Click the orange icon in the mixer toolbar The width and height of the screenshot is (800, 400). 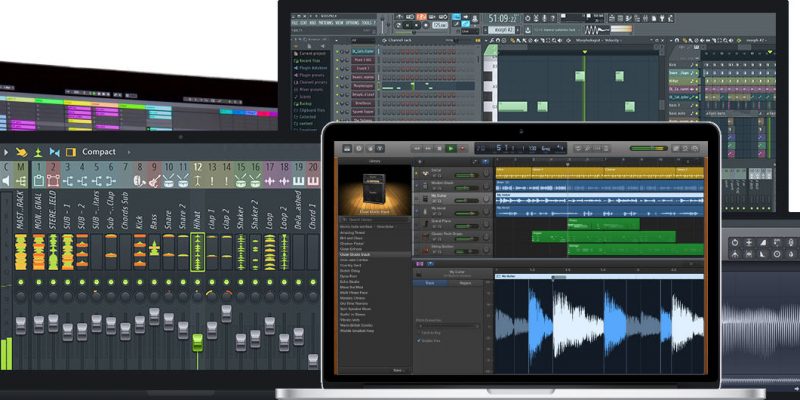click(x=21, y=152)
